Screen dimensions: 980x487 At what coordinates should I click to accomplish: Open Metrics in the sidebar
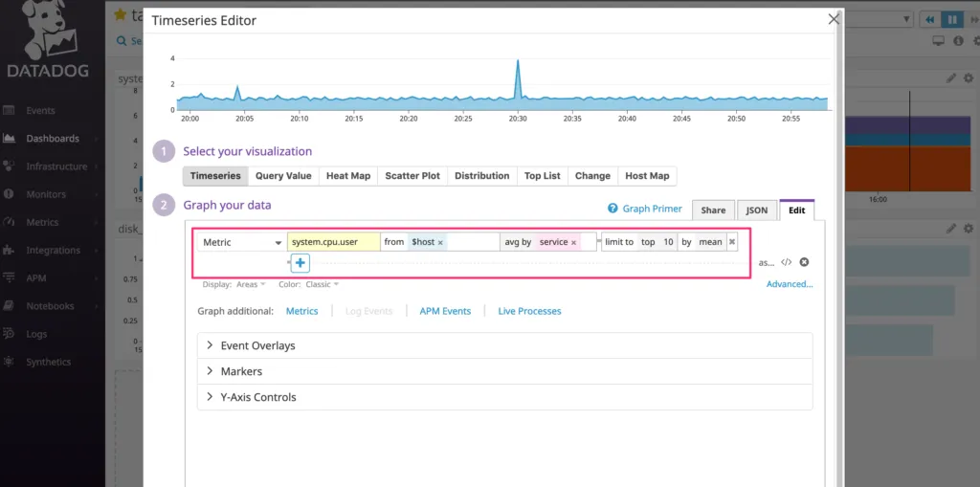coord(42,222)
